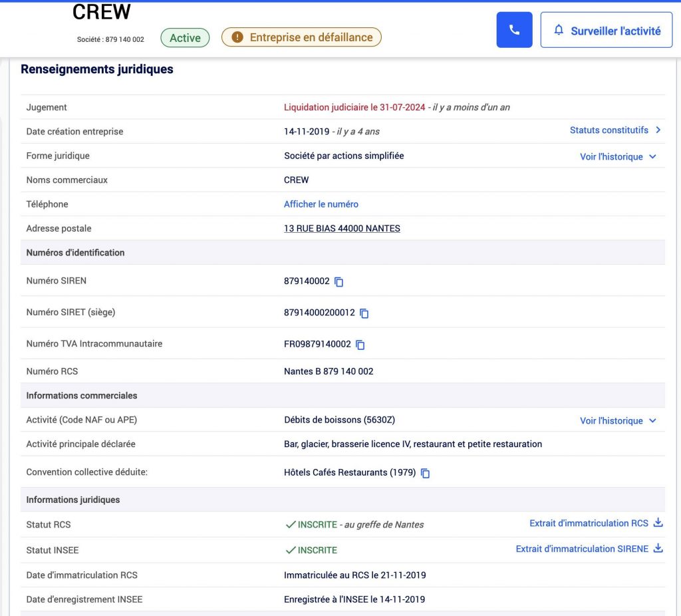Copy the SIRET number with copy icon

pyautogui.click(x=364, y=313)
